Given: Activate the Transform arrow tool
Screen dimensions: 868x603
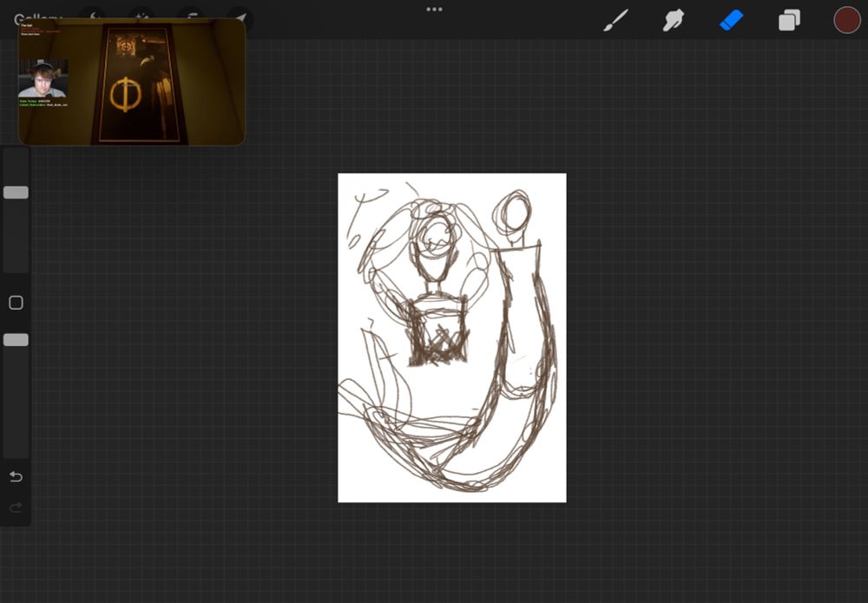Looking at the screenshot, I should (240, 12).
